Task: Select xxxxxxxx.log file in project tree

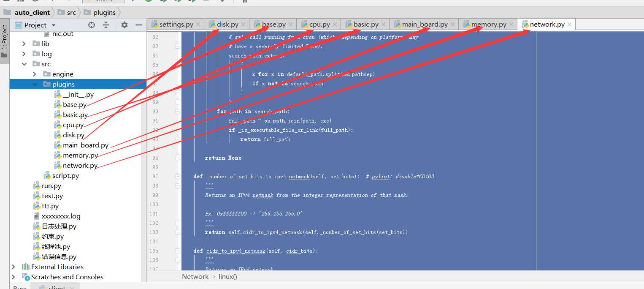Action: (61, 216)
